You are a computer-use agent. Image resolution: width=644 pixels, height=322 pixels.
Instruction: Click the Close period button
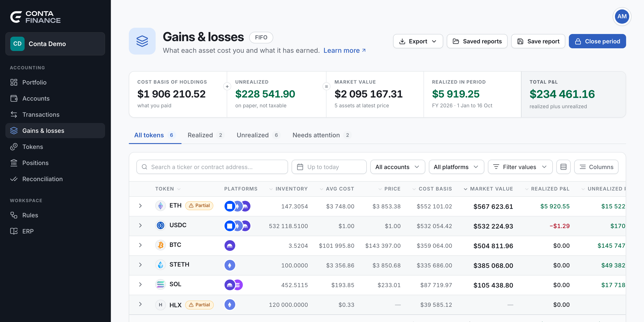[597, 41]
